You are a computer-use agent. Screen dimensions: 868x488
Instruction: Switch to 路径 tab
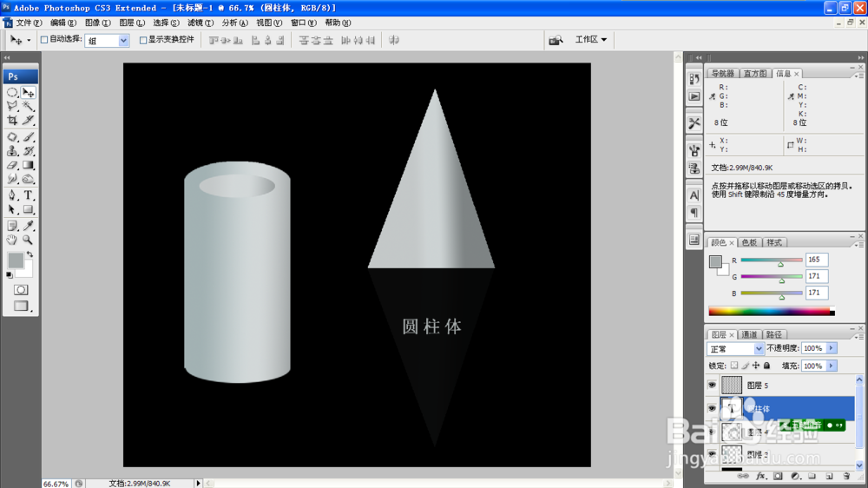coord(774,334)
